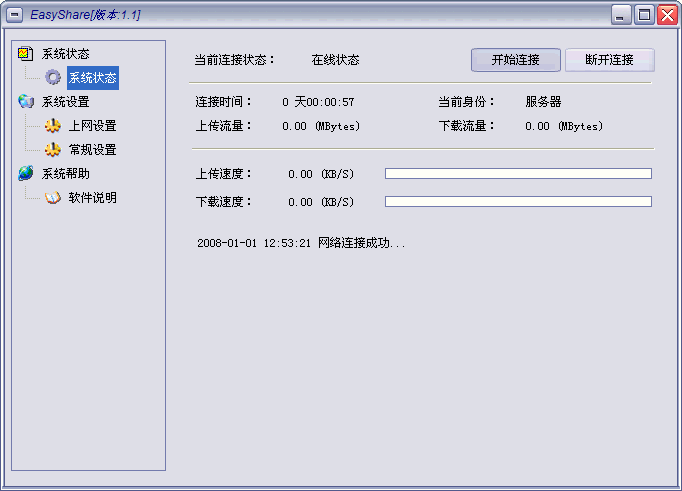The width and height of the screenshot is (682, 491).
Task: Click the 下载速度 0.00 (KB/S) value
Action: coord(321,202)
